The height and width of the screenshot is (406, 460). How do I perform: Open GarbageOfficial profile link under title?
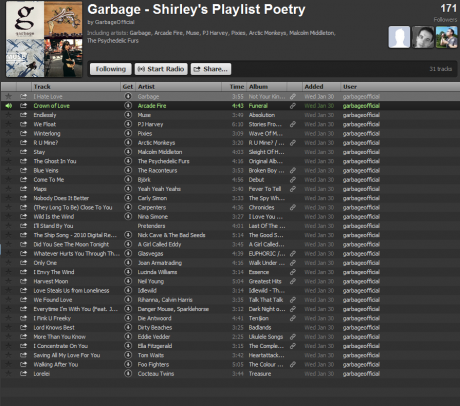[x=114, y=22]
